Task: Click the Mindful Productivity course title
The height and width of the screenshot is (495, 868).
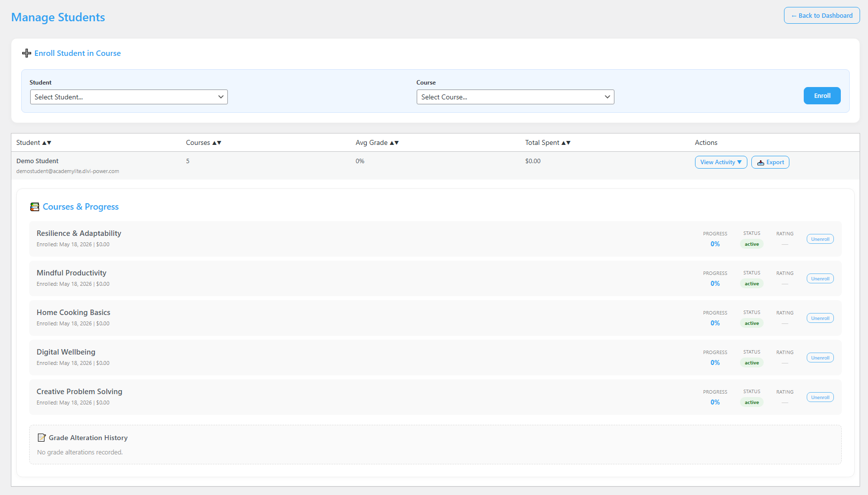Action: coord(72,273)
